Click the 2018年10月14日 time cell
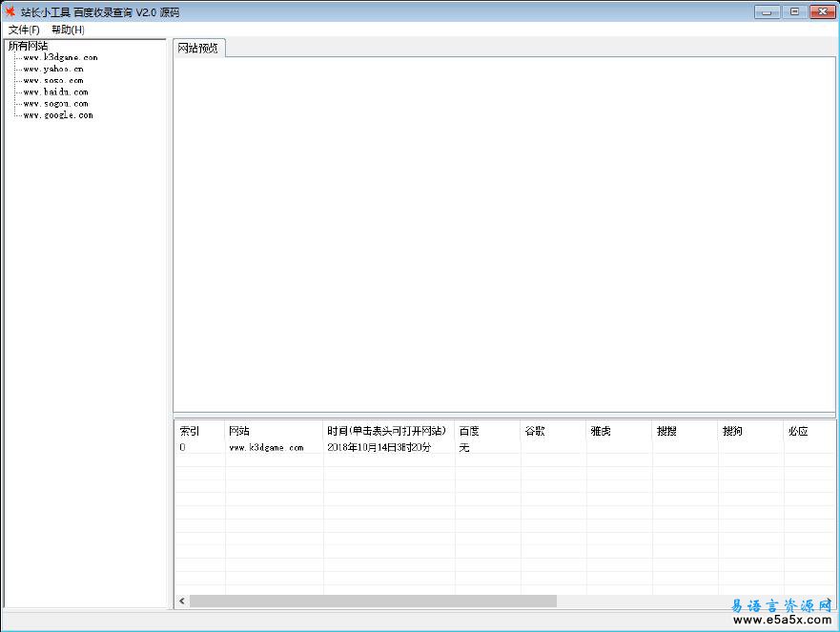 click(379, 447)
